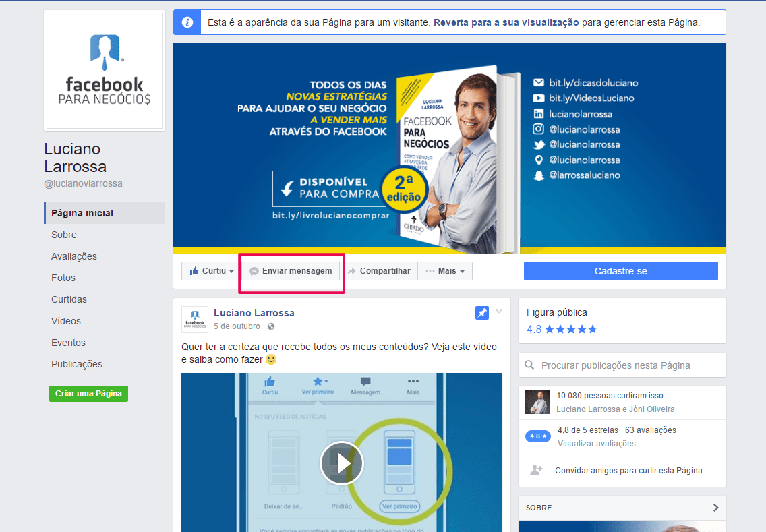Click the Figura pública category text
The width and height of the screenshot is (766, 532).
click(x=557, y=312)
